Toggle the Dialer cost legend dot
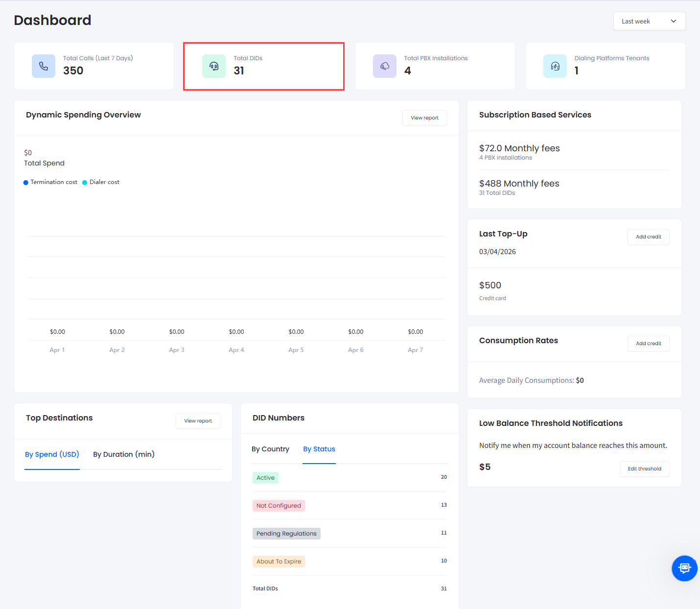This screenshot has height=609, width=700. (x=85, y=183)
